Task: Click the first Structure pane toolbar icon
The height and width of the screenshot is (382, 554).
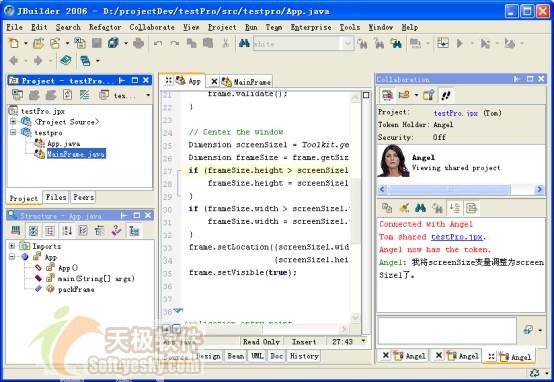Action: tap(16, 231)
